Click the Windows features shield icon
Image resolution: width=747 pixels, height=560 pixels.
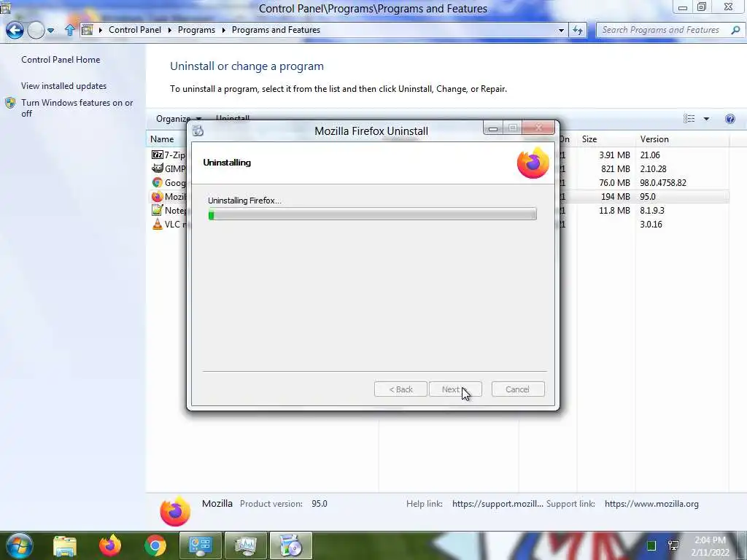(x=10, y=103)
